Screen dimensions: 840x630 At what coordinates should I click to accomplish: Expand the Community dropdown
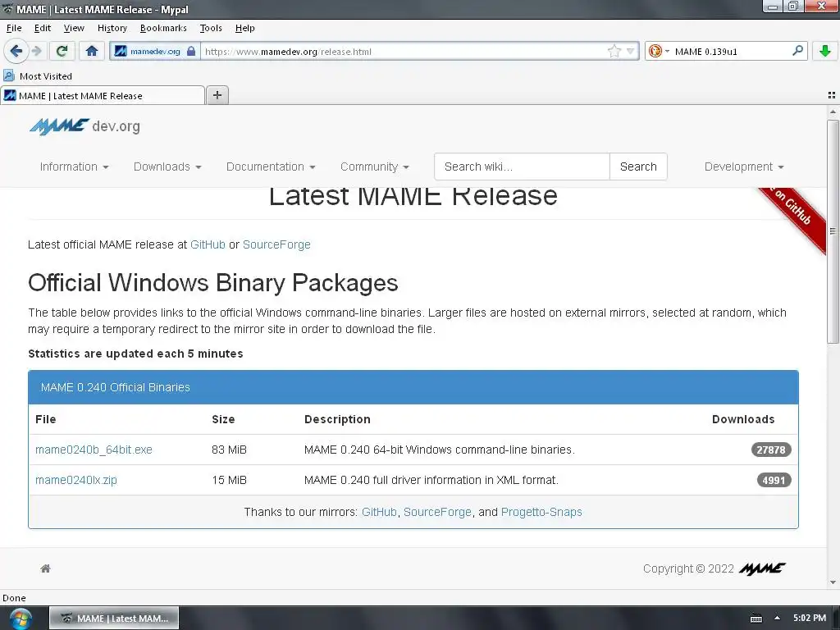point(374,167)
